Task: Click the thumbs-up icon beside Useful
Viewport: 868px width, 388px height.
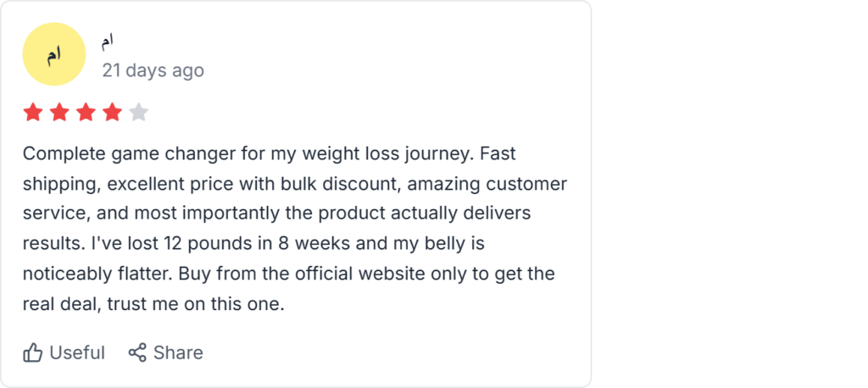Action: point(33,352)
